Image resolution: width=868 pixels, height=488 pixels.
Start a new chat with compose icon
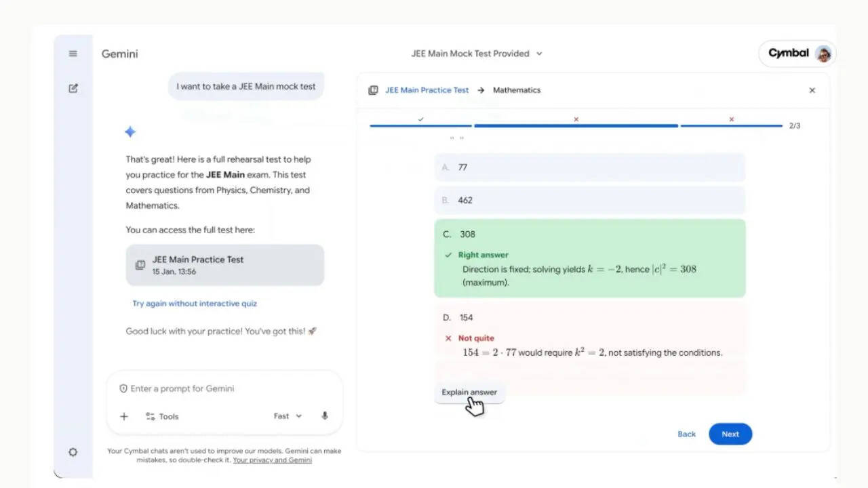73,88
